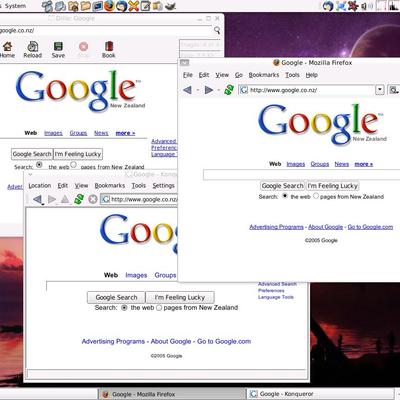Launch GIMP from the top panel
Screen dimensions: 400x400
[x=170, y=6]
